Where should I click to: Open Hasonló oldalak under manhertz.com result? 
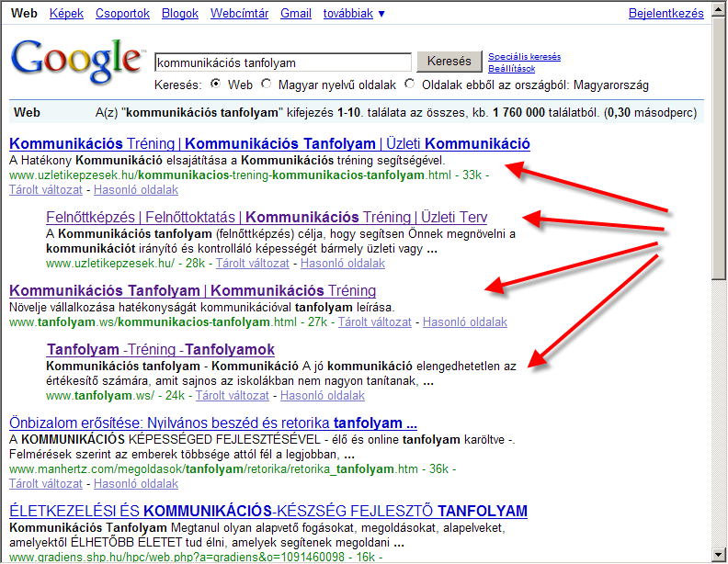pyautogui.click(x=135, y=484)
